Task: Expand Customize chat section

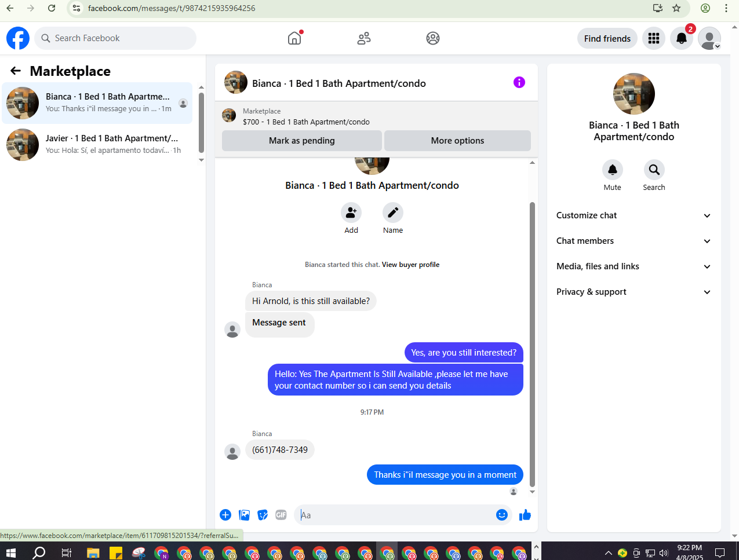Action: tap(634, 215)
